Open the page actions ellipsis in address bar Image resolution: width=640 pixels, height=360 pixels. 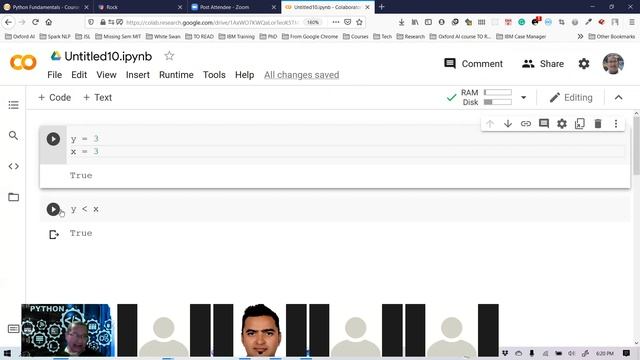click(336, 22)
